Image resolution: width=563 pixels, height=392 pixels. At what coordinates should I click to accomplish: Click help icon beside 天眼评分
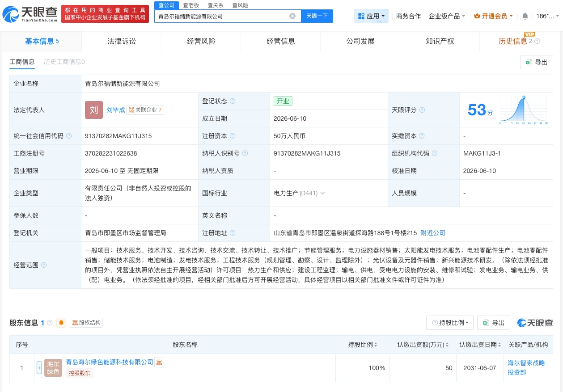(x=422, y=110)
